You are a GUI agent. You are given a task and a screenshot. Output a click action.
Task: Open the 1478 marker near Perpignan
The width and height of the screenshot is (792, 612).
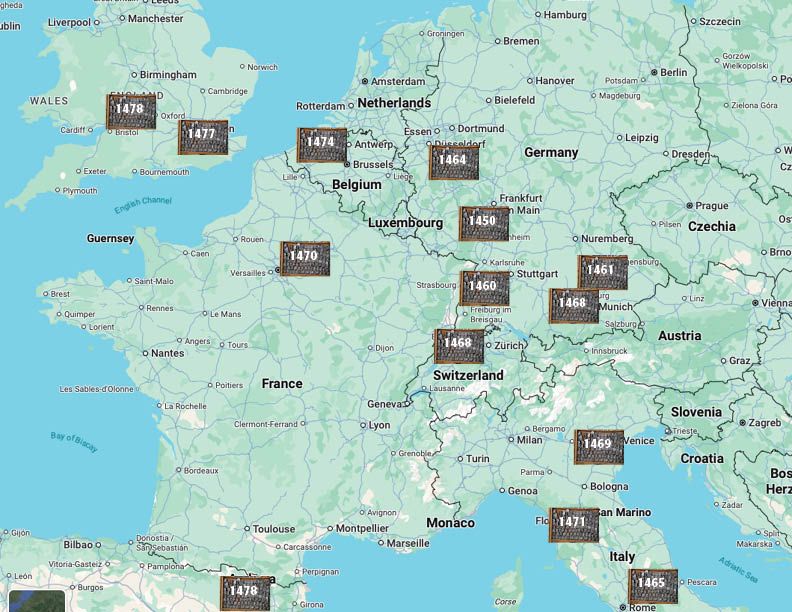[x=245, y=593]
